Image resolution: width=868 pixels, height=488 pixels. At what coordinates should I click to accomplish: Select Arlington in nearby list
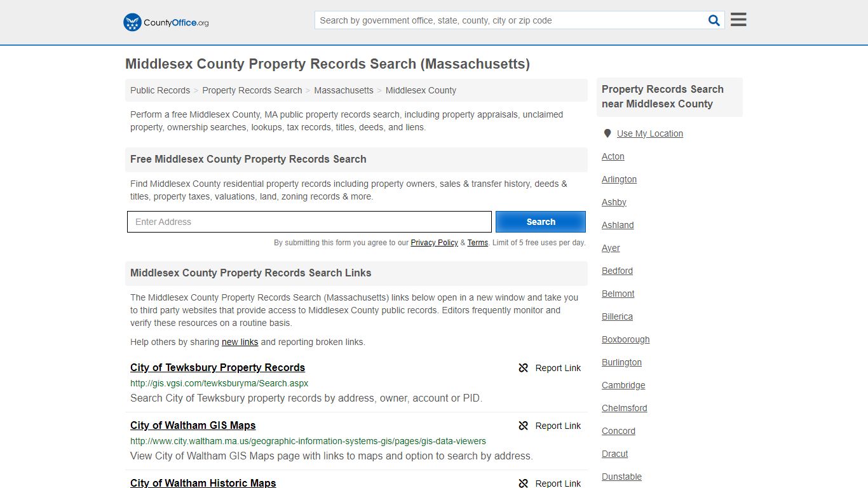pyautogui.click(x=619, y=179)
